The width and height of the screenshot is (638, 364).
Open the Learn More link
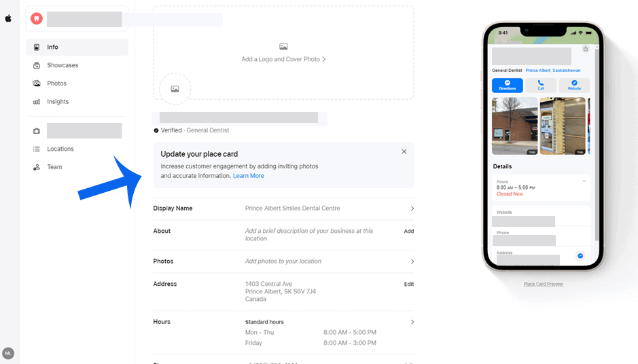coord(248,176)
